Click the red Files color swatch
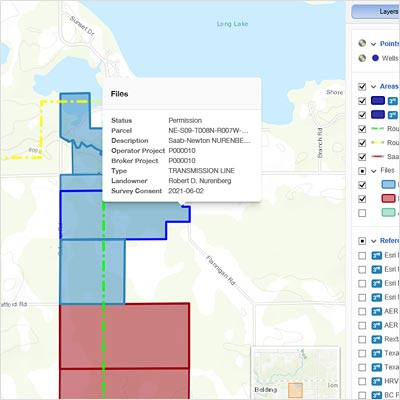The image size is (400, 400). [388, 199]
